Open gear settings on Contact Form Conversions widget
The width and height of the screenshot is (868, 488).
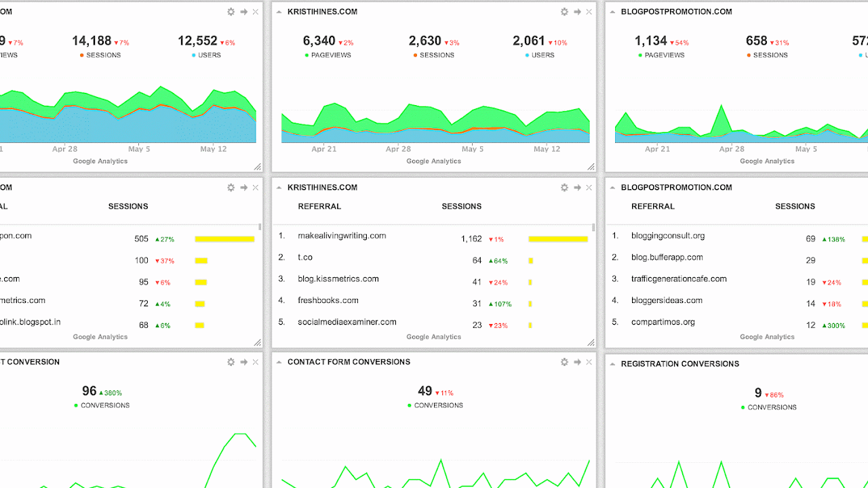click(564, 362)
